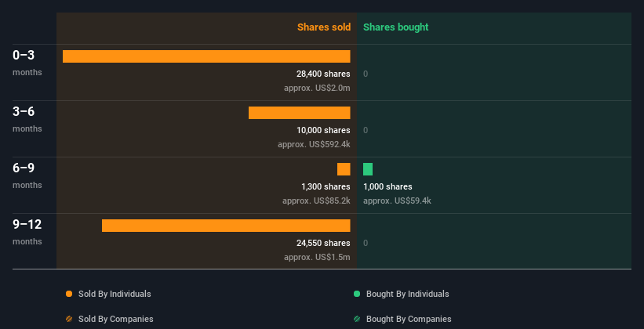Click the 28,400 shares value
The image size is (644, 329).
(x=323, y=74)
